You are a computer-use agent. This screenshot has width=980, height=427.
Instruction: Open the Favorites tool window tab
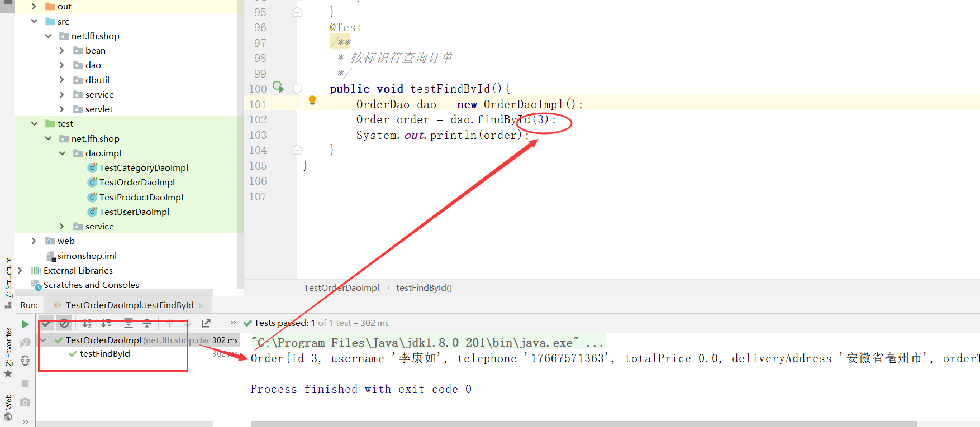tap(8, 347)
